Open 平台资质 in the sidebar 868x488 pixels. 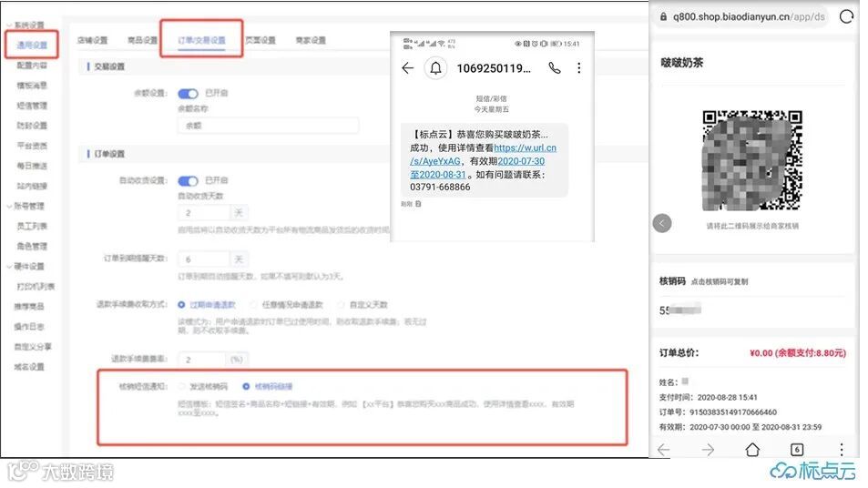pyautogui.click(x=32, y=146)
